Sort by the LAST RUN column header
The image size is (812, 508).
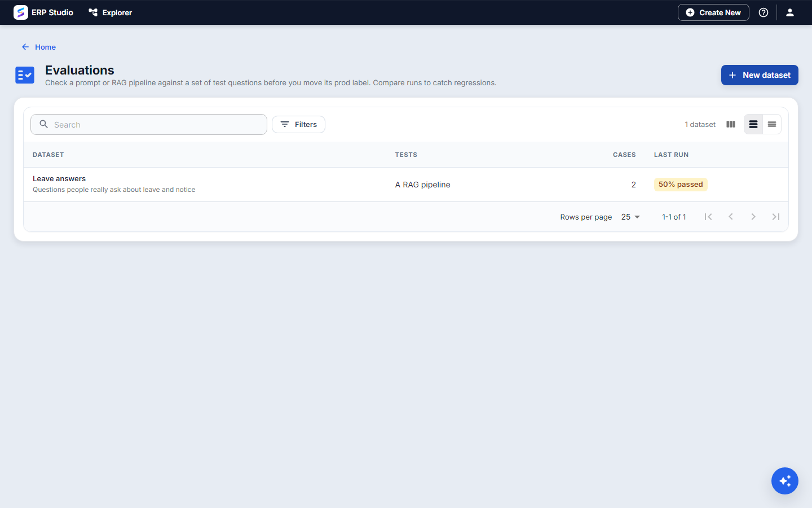671,155
